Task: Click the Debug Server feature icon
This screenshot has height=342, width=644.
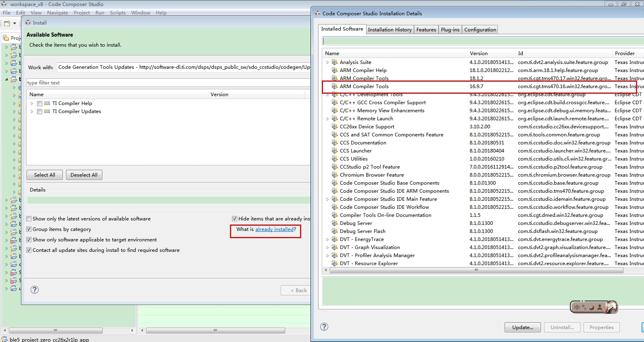Action: (x=335, y=223)
